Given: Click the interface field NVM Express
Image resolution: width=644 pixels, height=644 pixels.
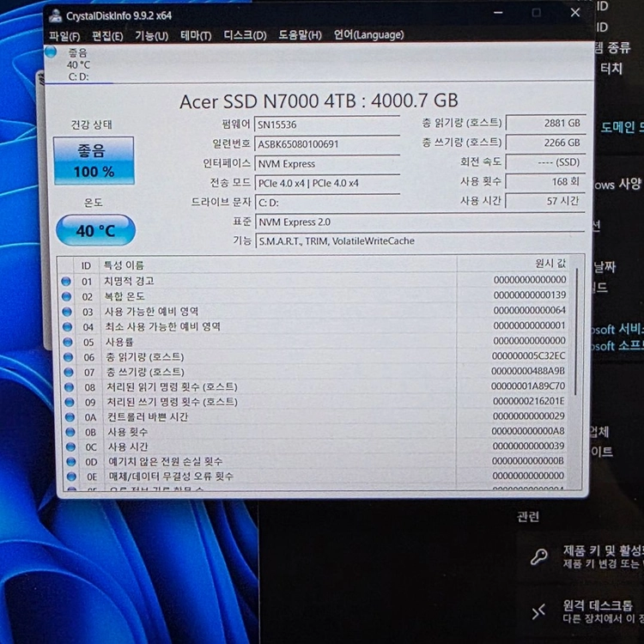Looking at the screenshot, I should [x=327, y=163].
